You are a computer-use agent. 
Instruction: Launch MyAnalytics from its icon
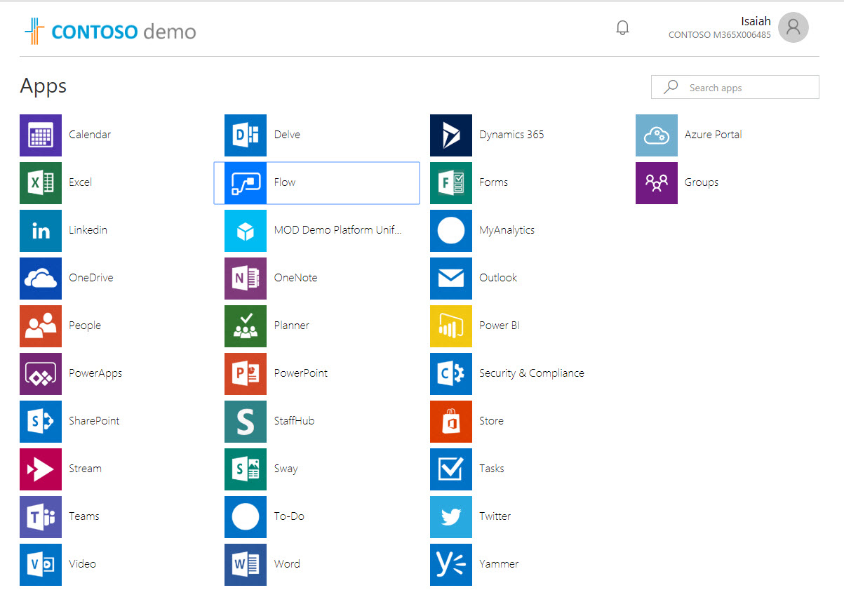pos(451,231)
